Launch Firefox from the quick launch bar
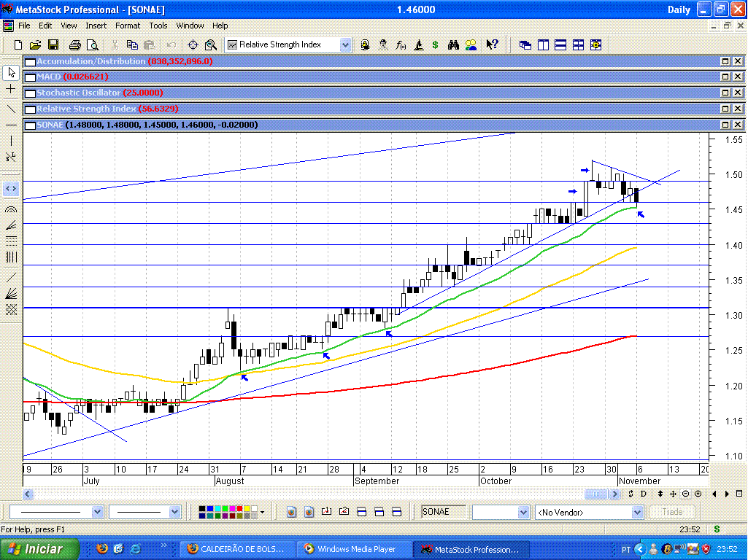The width and height of the screenshot is (748, 560). tap(101, 549)
